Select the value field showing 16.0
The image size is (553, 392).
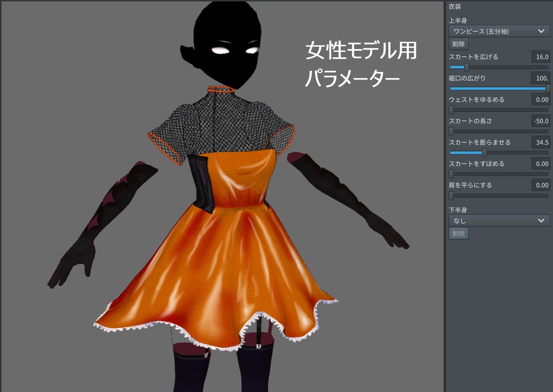(x=540, y=56)
